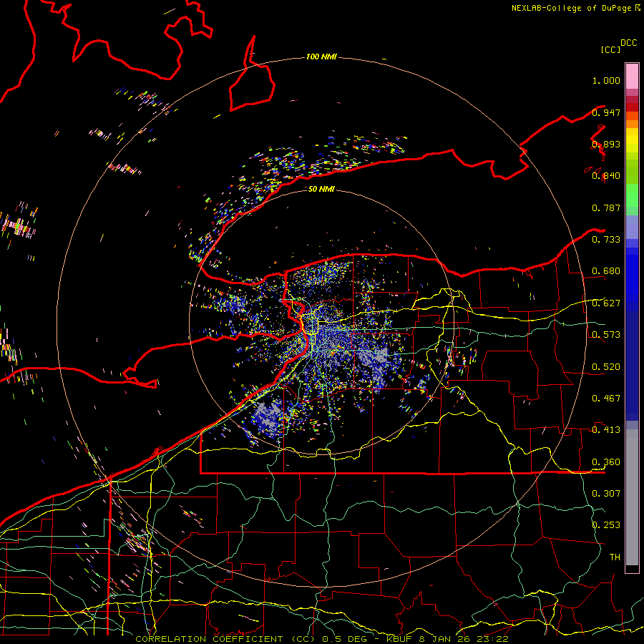This screenshot has width=644, height=644.
Task: Click the 100 NMI range ring label
Action: (x=321, y=57)
